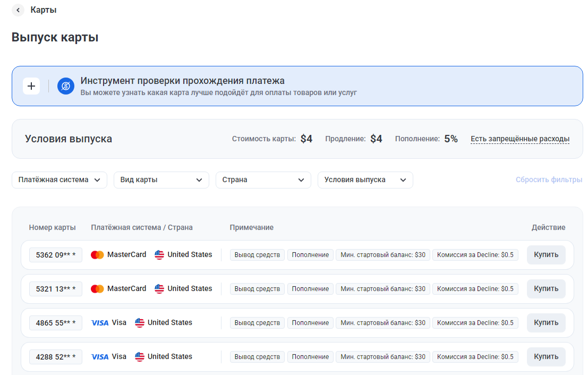This screenshot has width=588, height=375.
Task: Expand the Условия выпуска filter dropdown
Action: [365, 180]
